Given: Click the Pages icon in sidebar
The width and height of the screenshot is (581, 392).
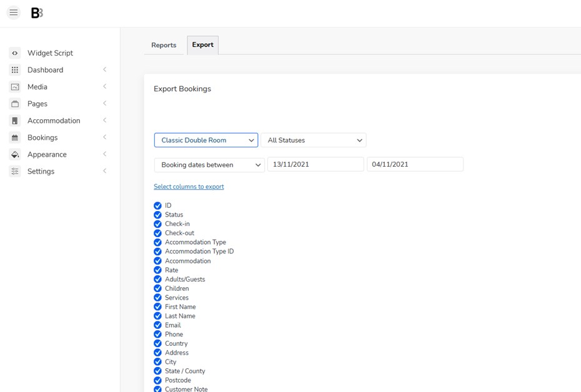Looking at the screenshot, I should point(15,104).
